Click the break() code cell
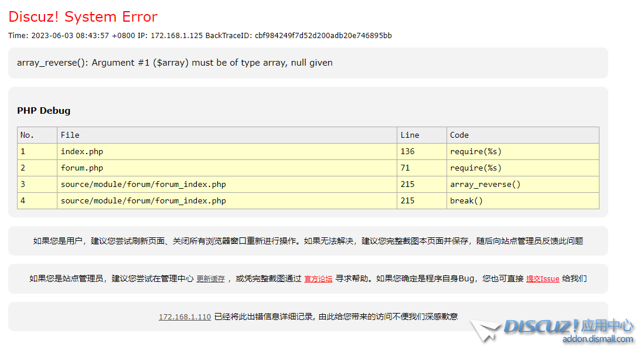This screenshot has width=644, height=354. point(462,200)
